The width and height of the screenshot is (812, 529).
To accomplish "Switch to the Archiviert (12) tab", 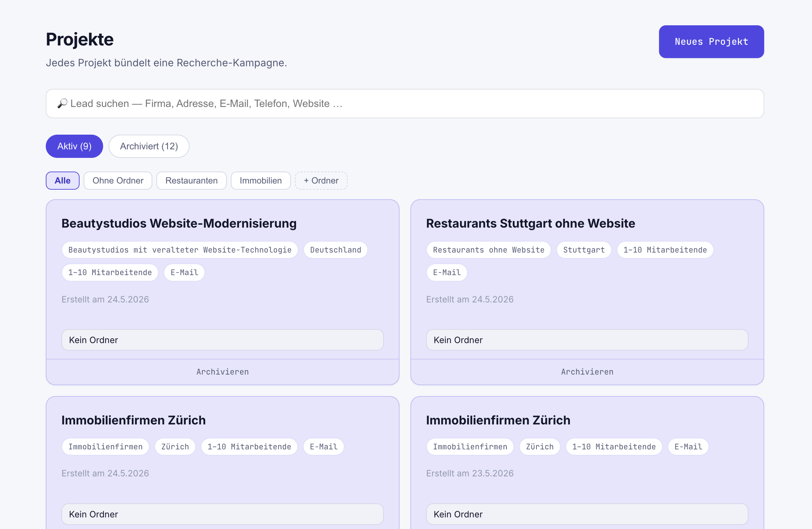I will (x=149, y=146).
